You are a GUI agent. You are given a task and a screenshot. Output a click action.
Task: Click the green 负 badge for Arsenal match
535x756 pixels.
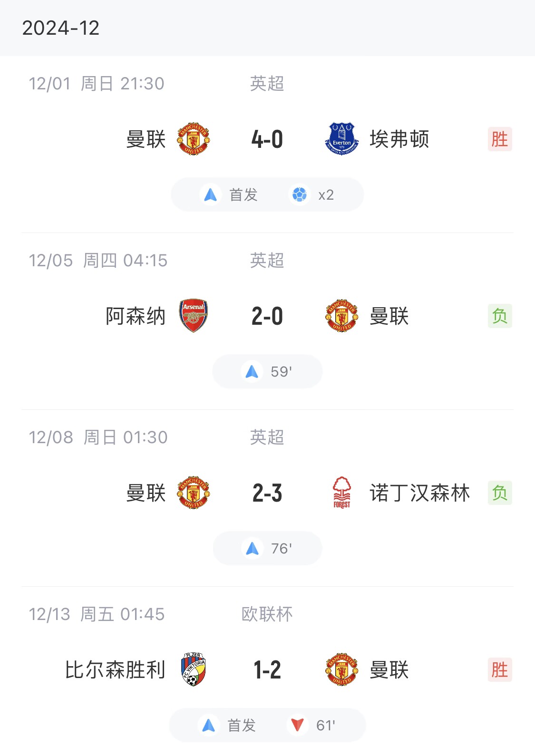click(499, 316)
